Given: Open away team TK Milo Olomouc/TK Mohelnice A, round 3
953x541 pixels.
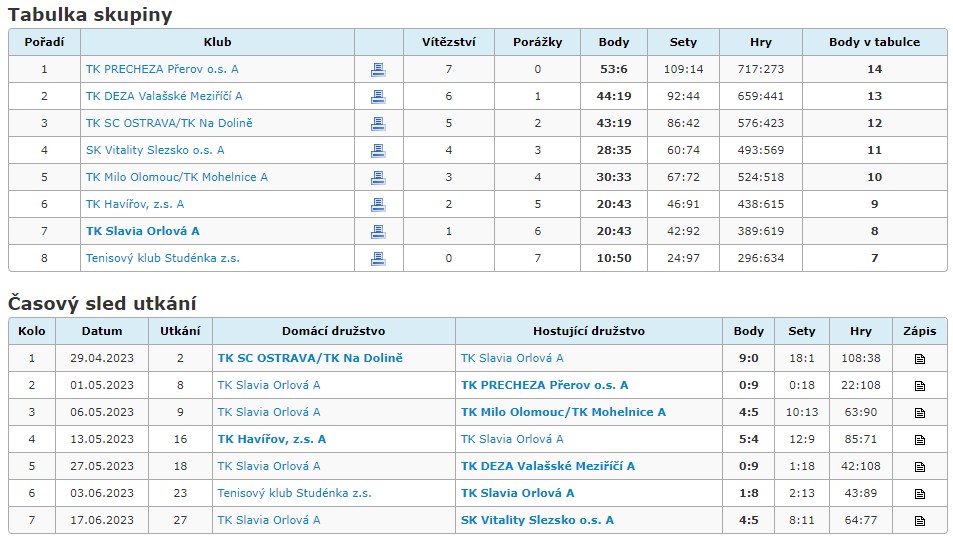Looking at the screenshot, I should tap(563, 412).
